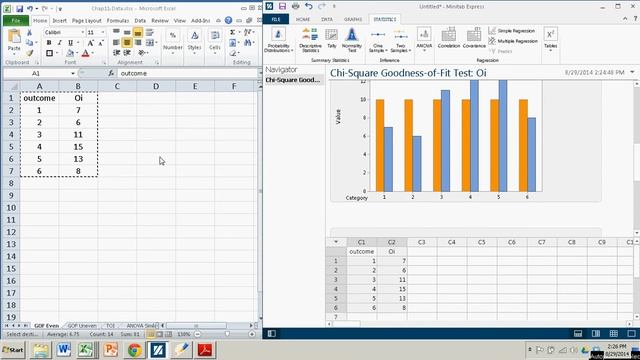Click the formula bar showing outcome
The height and width of the screenshot is (360, 640).
click(x=188, y=73)
